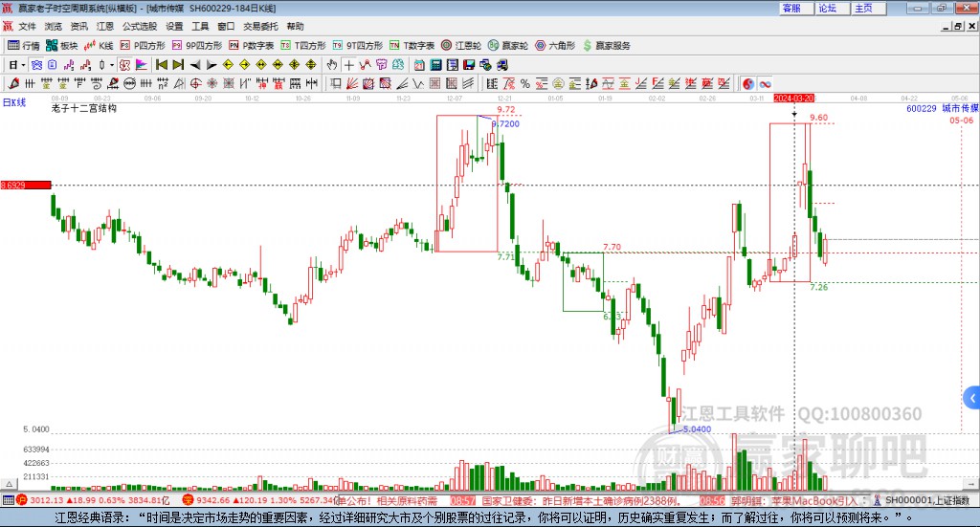Toggle the 权 adjustment button

click(124, 65)
